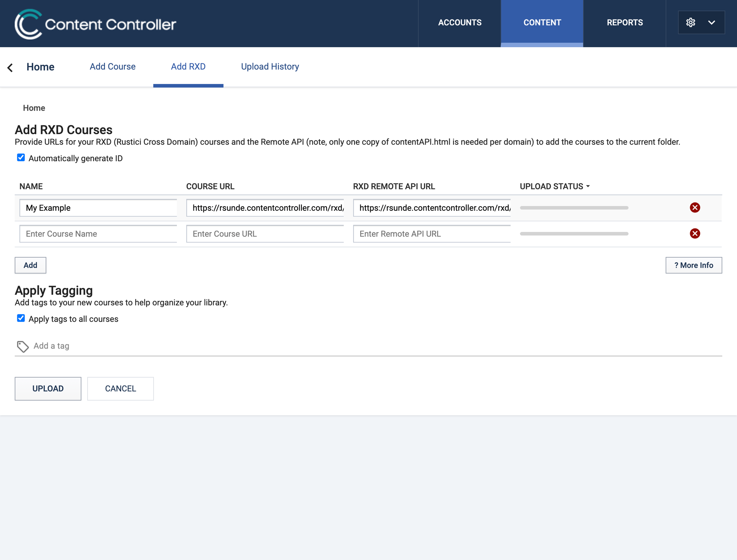Remove the My Example course row
This screenshot has width=737, height=560.
tap(695, 208)
